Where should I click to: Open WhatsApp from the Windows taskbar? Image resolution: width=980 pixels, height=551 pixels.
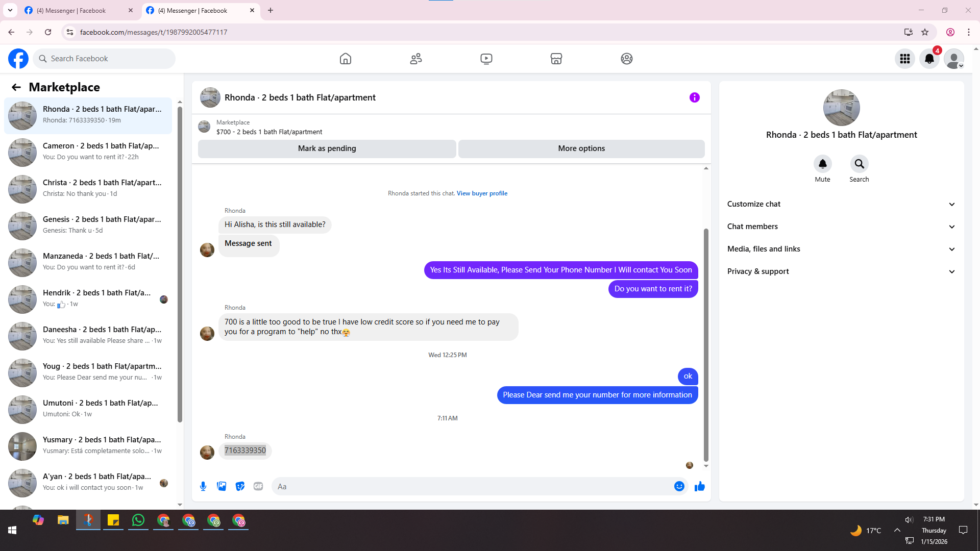point(138,520)
